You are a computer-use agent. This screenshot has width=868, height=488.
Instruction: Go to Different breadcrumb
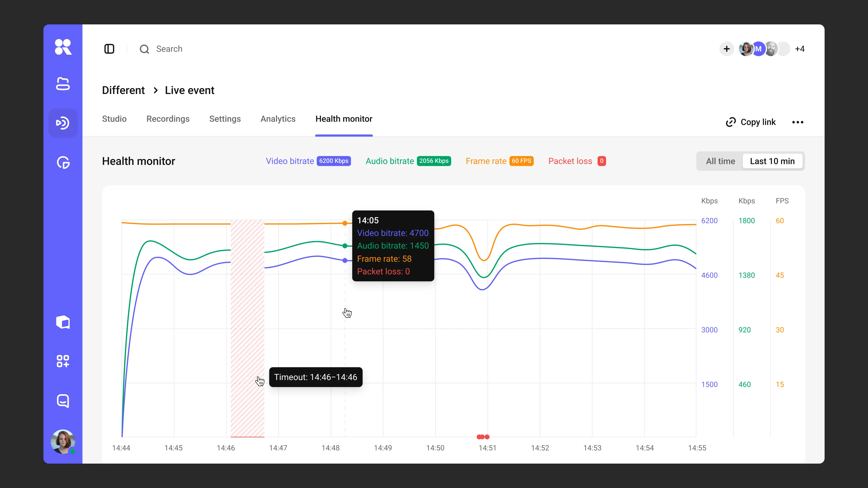pos(123,90)
